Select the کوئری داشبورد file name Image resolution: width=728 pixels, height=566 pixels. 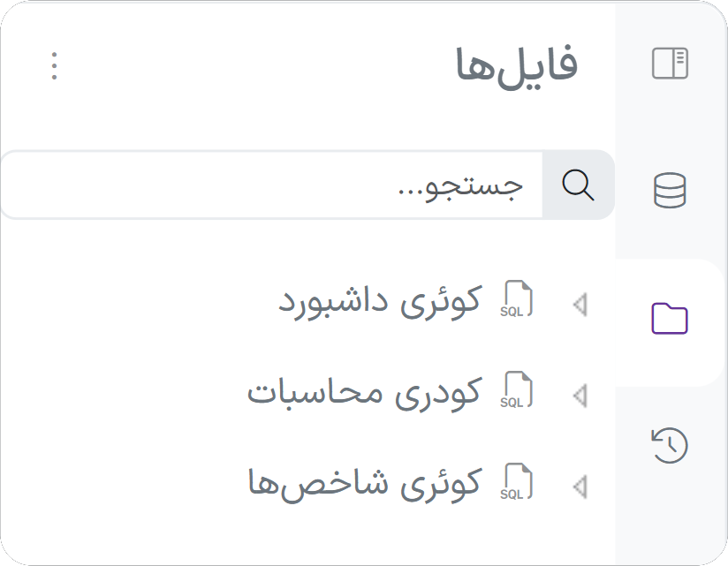point(380,302)
